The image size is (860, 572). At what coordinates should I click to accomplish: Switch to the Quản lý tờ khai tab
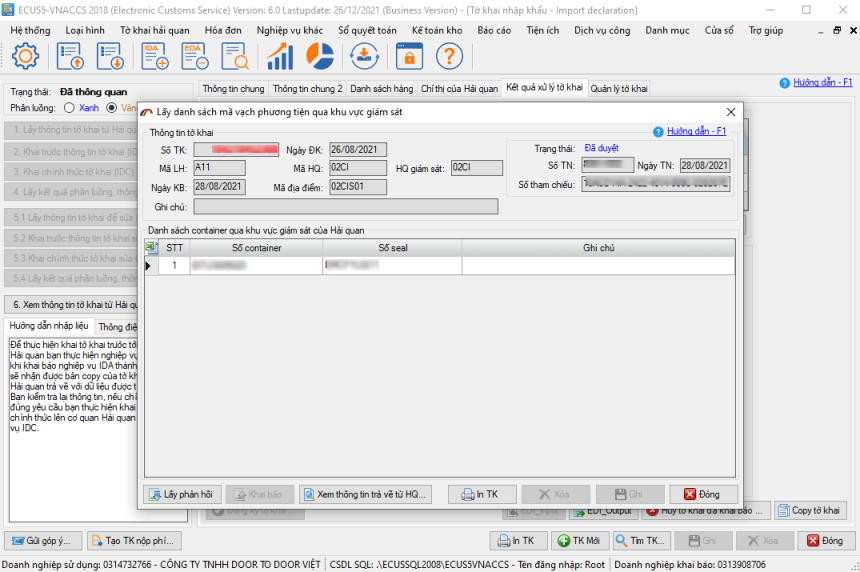619,89
